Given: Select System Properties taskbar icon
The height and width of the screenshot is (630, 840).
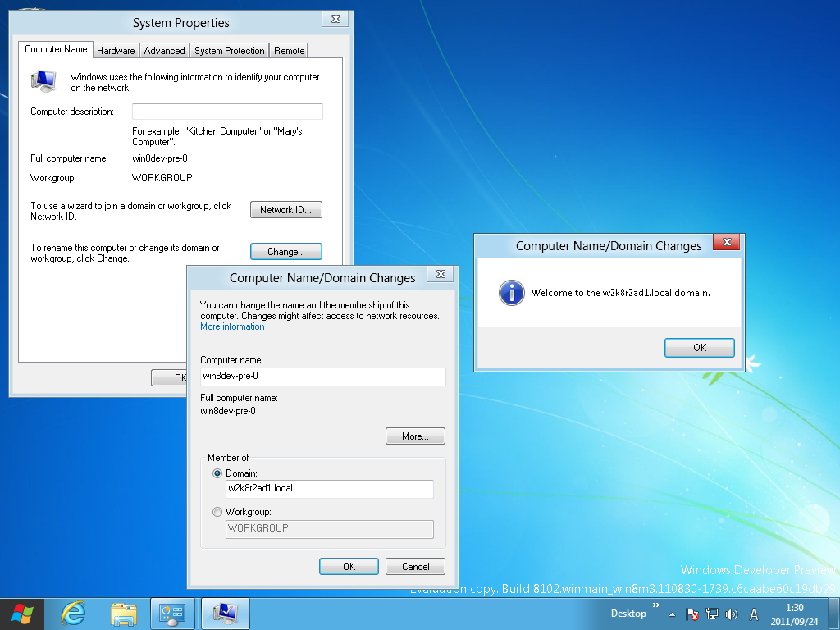Looking at the screenshot, I should click(x=226, y=614).
